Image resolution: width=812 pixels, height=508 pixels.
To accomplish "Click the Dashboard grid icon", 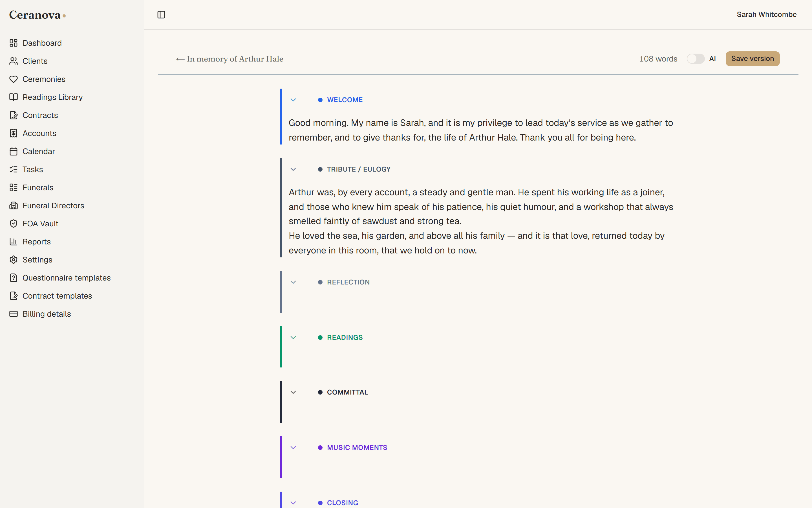I will tap(14, 43).
